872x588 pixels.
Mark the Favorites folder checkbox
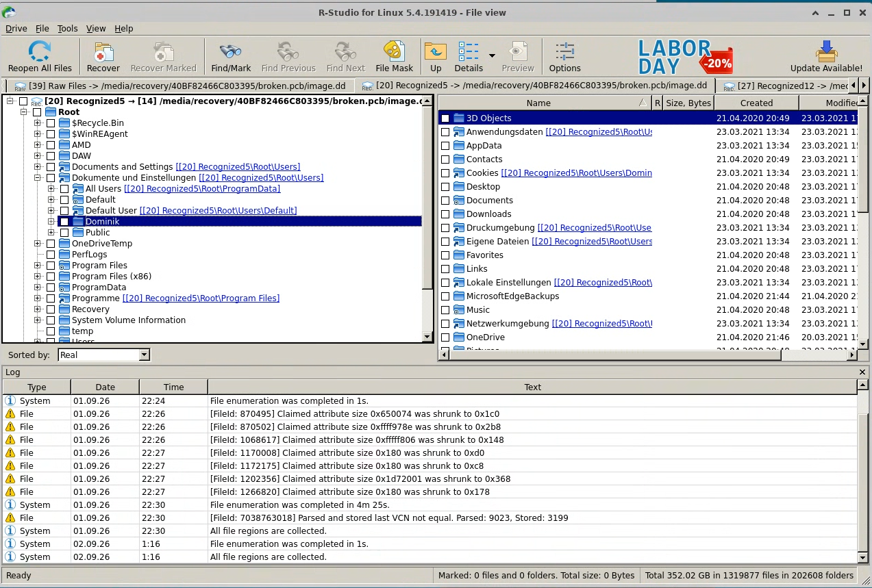point(445,255)
